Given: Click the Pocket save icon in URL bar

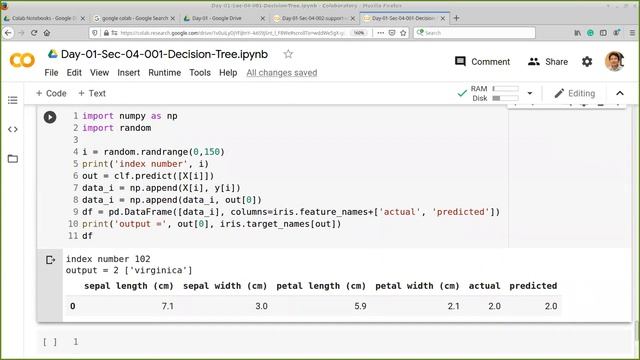Looking at the screenshot, I should [392, 33].
